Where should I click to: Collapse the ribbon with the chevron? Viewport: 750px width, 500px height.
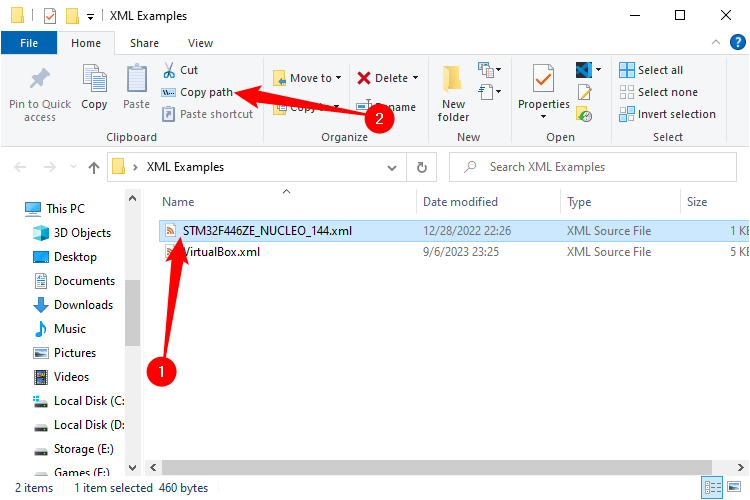click(x=716, y=42)
